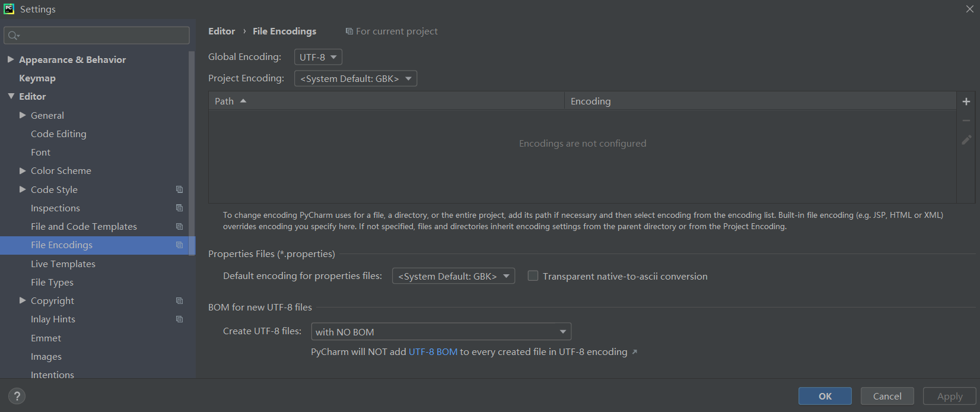
Task: Click the pencil edit icon beside the table
Action: click(x=966, y=140)
